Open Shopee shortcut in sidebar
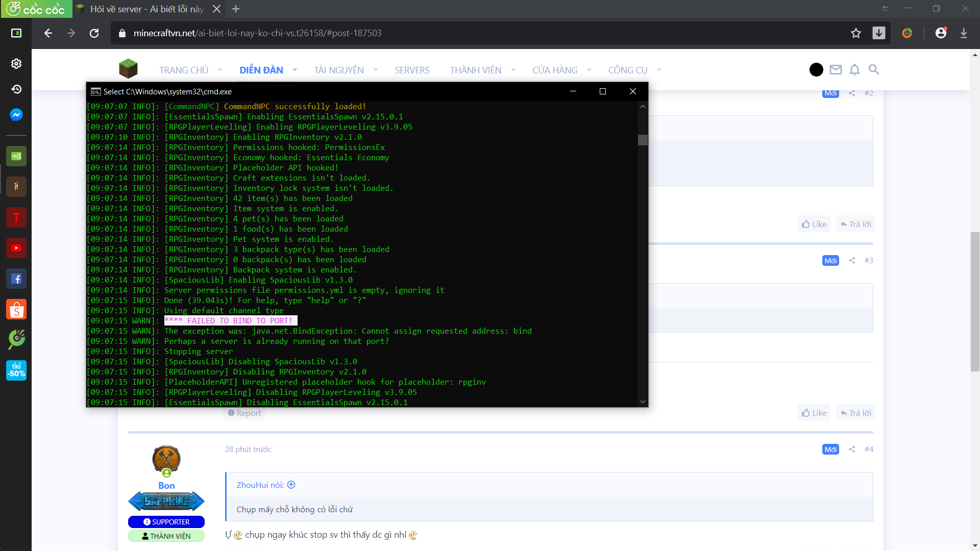The height and width of the screenshot is (551, 980). tap(16, 309)
